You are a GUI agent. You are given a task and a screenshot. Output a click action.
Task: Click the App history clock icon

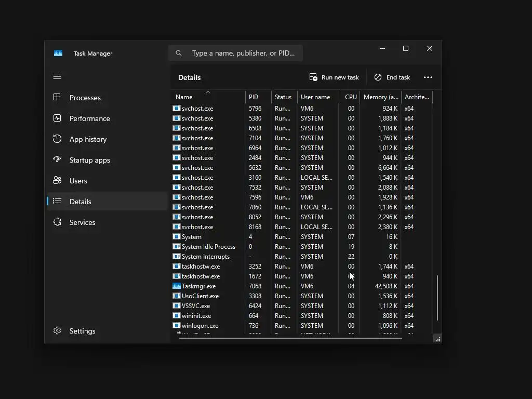click(x=57, y=139)
